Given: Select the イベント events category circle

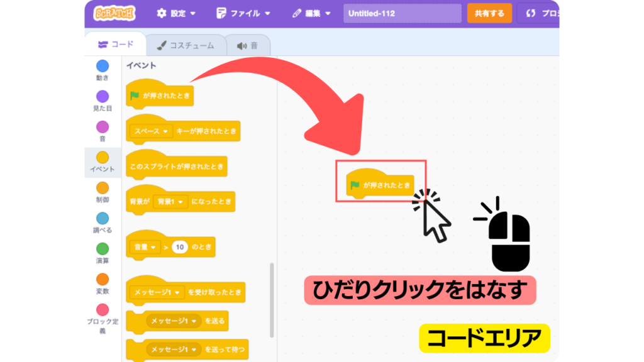Looking at the screenshot, I should (103, 157).
